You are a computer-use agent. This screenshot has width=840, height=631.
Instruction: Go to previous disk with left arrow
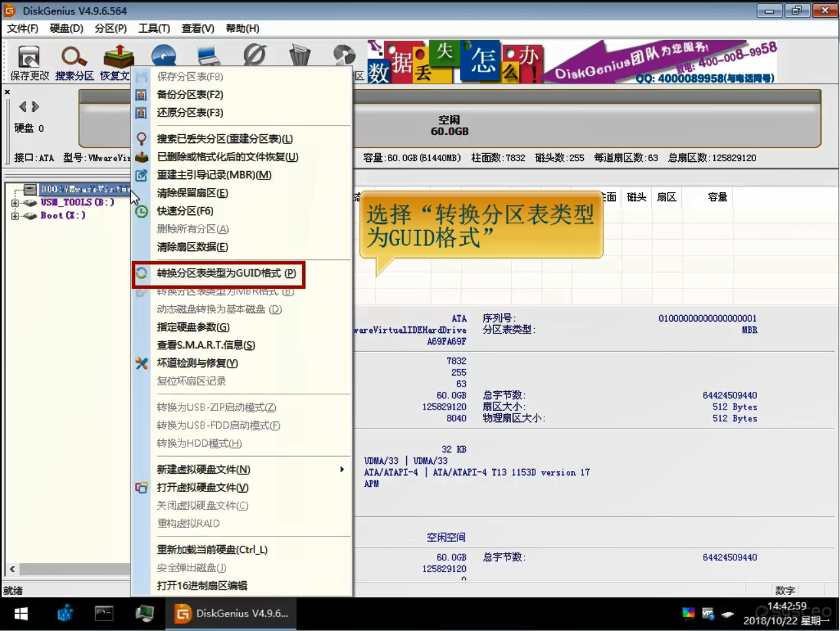pyautogui.click(x=23, y=106)
